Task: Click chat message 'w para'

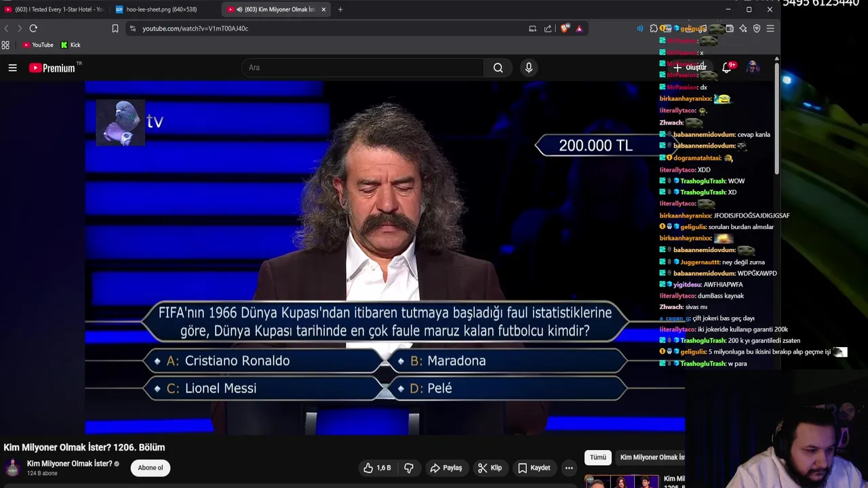Action: click(737, 364)
